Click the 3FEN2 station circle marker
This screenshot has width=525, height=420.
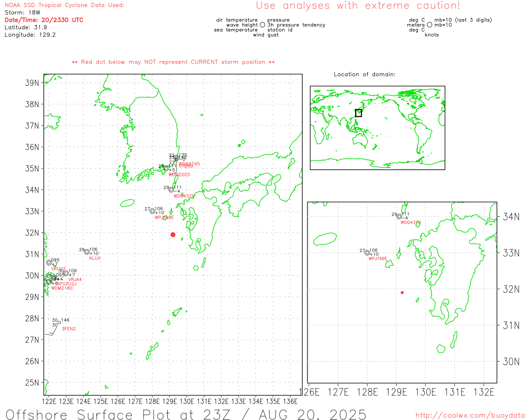click(x=59, y=322)
